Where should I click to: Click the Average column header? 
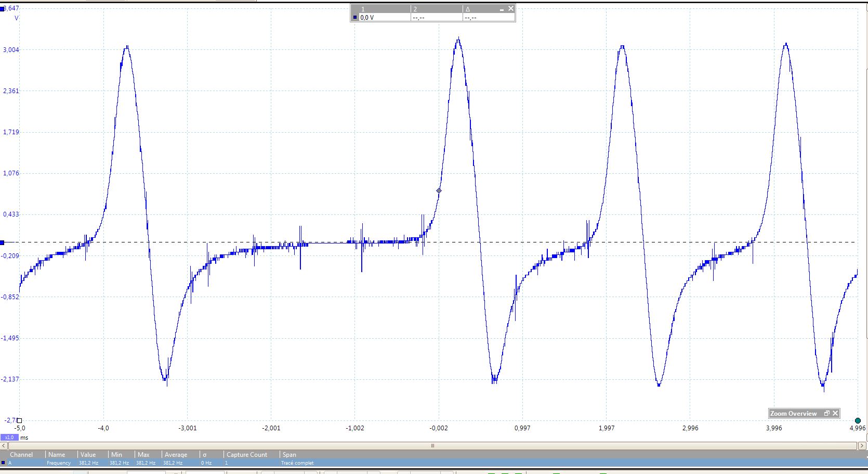click(176, 455)
